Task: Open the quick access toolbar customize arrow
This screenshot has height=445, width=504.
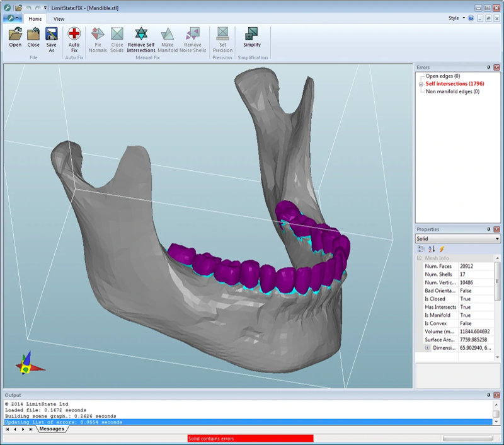Action: pos(45,8)
